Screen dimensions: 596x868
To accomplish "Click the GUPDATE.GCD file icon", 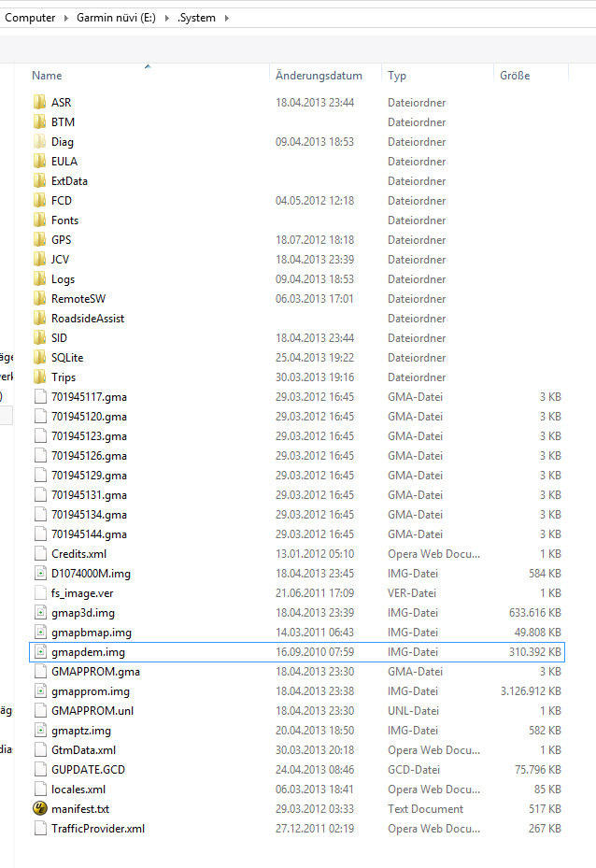I will [x=39, y=770].
